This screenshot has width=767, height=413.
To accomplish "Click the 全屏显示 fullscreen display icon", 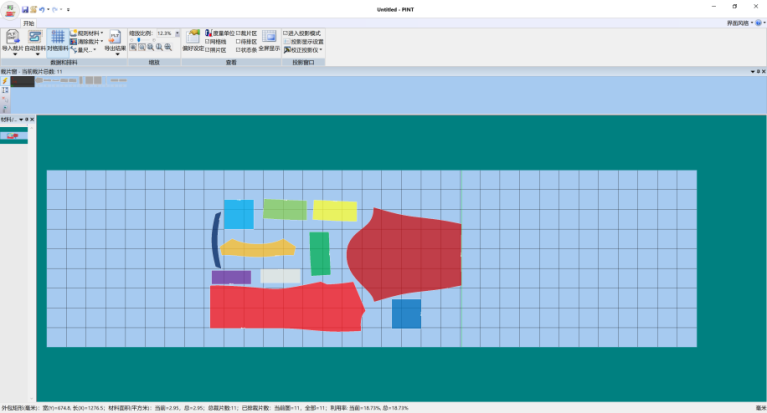I will pos(269,38).
